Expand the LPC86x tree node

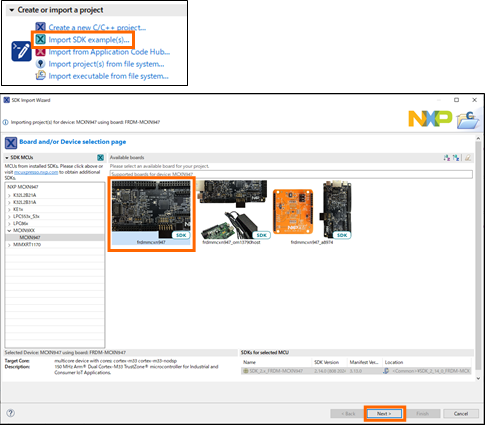[x=9, y=224]
